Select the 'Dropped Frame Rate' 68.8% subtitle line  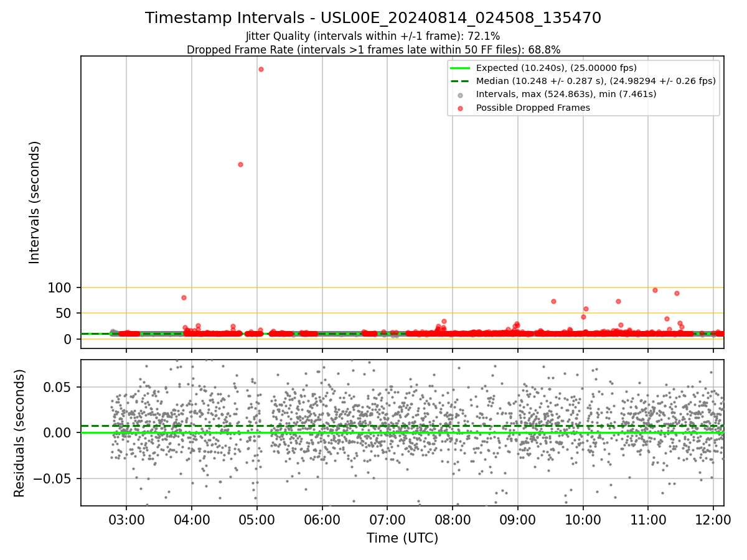pyautogui.click(x=374, y=49)
